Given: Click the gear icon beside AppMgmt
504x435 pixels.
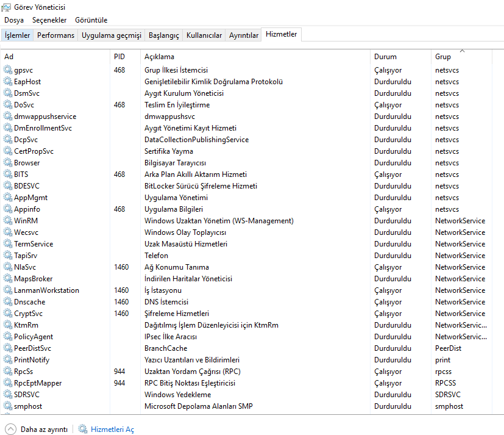Looking at the screenshot, I should tap(8, 197).
